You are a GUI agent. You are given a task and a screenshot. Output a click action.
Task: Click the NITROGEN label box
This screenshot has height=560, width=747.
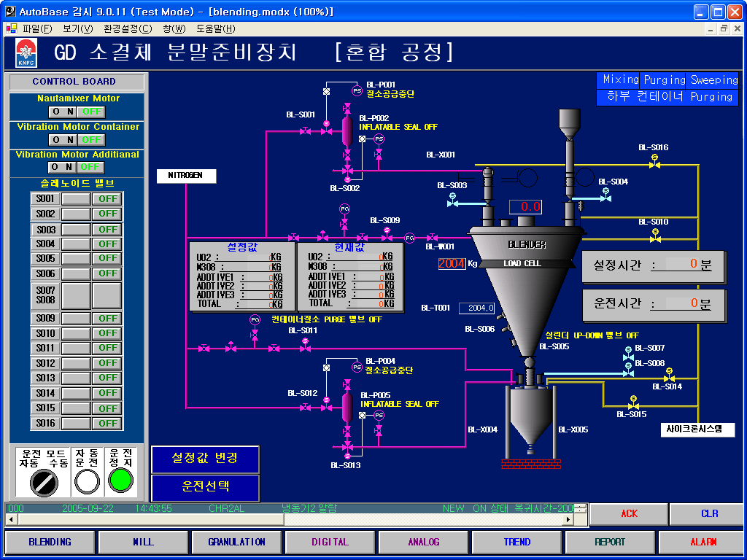click(186, 176)
